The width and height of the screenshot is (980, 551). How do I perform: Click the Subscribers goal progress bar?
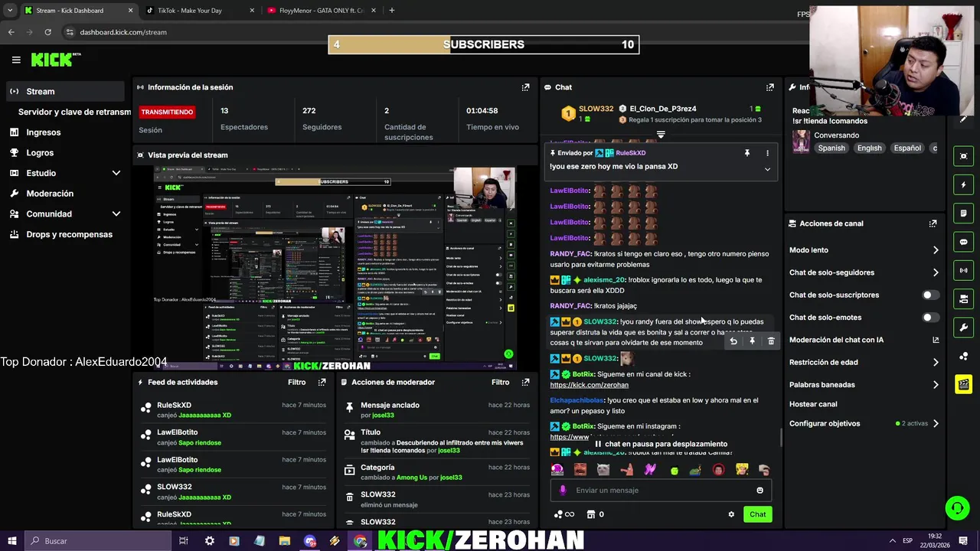click(484, 44)
